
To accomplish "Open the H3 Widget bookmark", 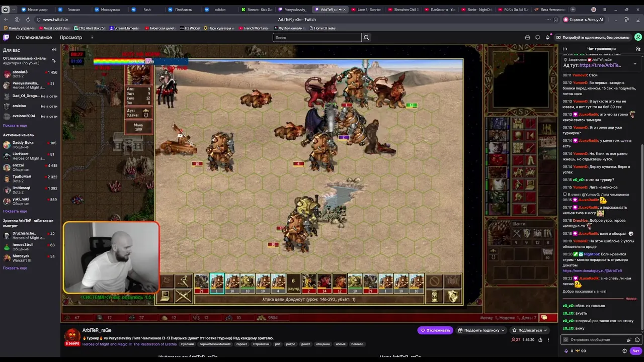I will pyautogui.click(x=190, y=28).
